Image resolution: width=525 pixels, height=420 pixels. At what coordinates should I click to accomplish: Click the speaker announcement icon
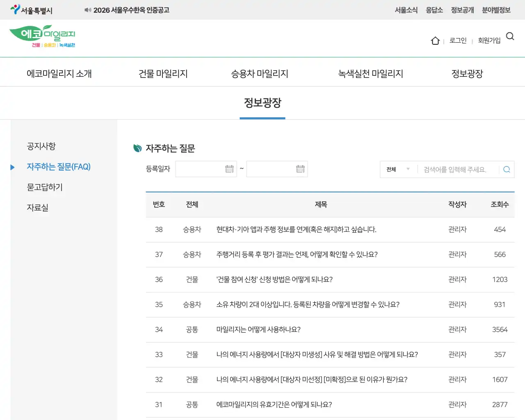[88, 10]
